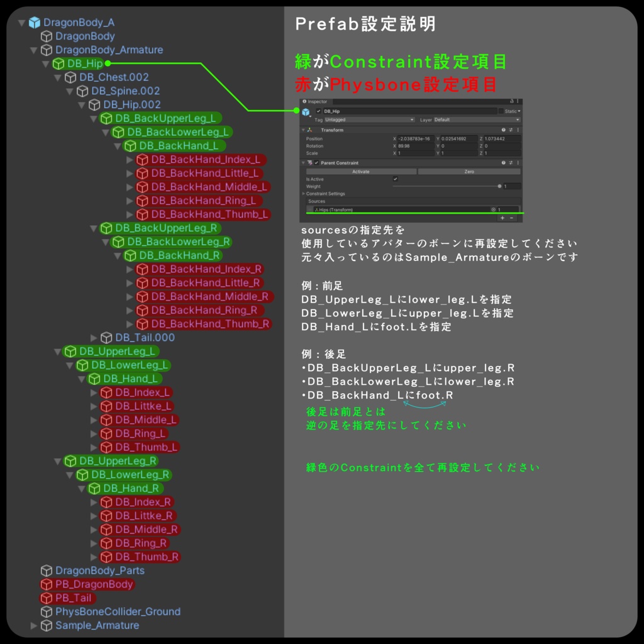Click the object picker circle for Hips source
The height and width of the screenshot is (644, 644).
point(493,209)
